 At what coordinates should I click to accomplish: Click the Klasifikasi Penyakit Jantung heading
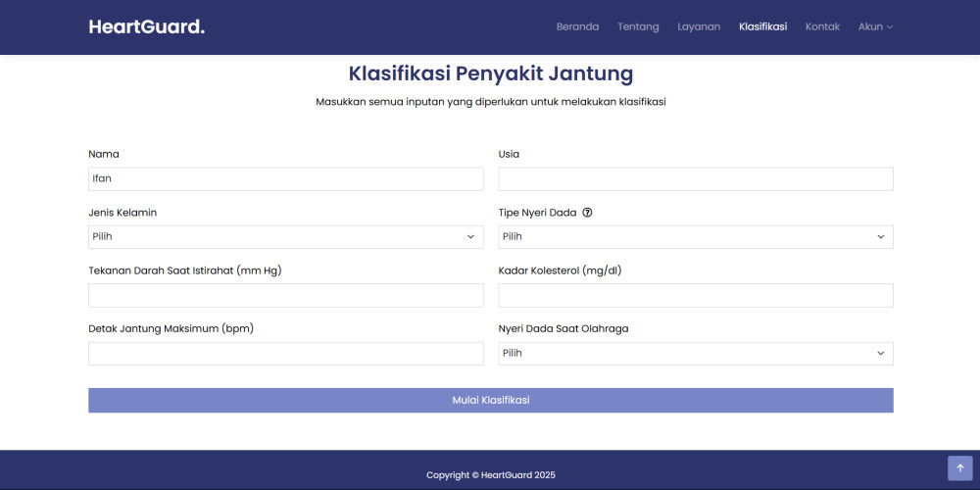tap(490, 73)
